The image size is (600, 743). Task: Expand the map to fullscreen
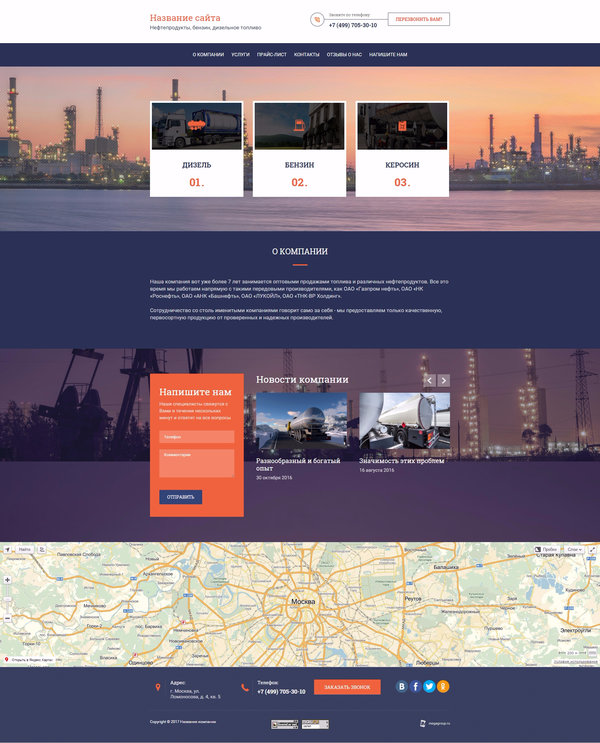(592, 549)
